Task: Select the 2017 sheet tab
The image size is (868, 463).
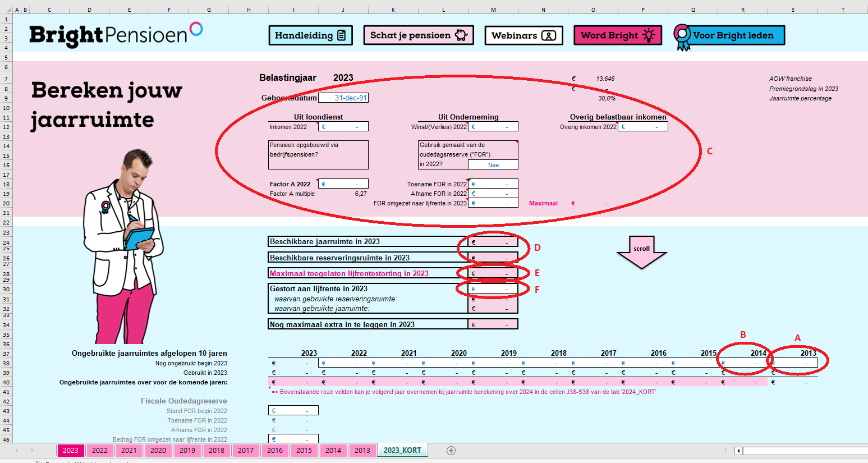Action: pos(246,451)
